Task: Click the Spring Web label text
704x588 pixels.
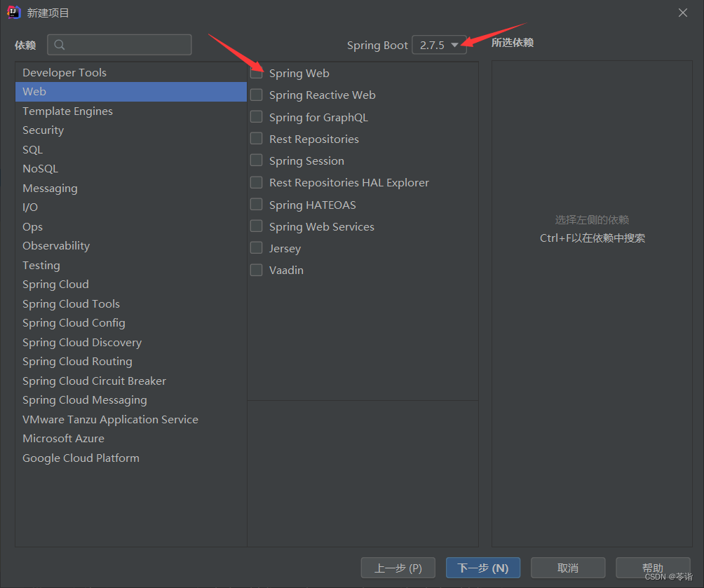Action: pos(299,73)
